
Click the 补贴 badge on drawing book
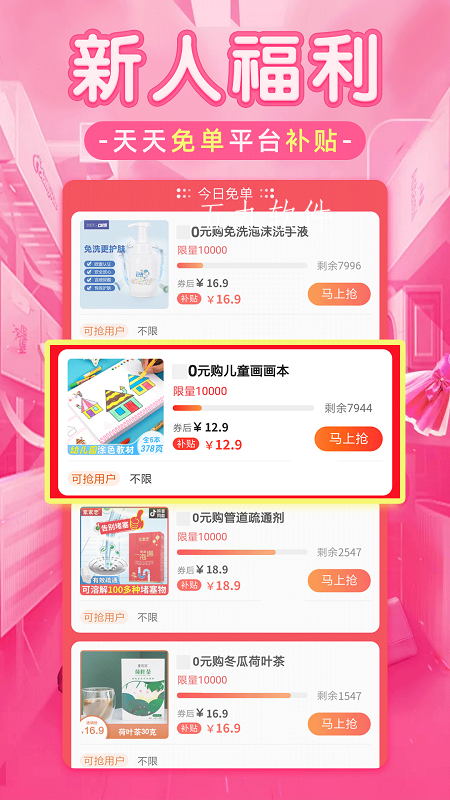pyautogui.click(x=186, y=444)
